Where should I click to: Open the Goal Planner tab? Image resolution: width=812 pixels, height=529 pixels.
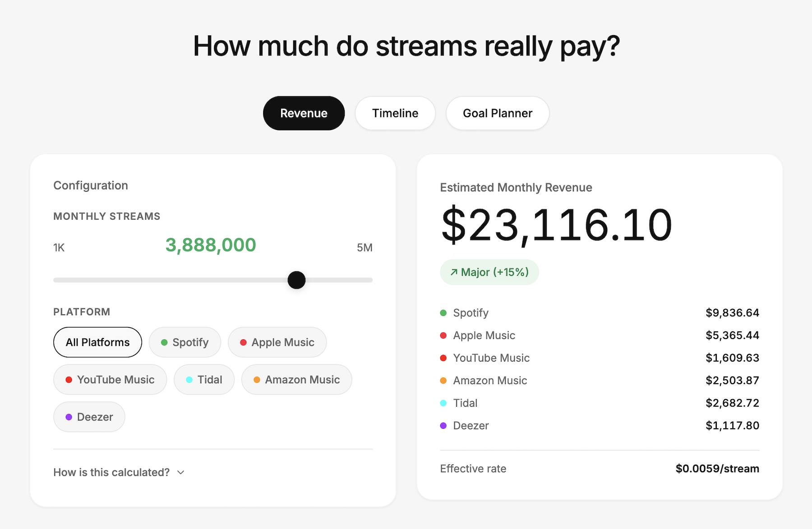[497, 113]
